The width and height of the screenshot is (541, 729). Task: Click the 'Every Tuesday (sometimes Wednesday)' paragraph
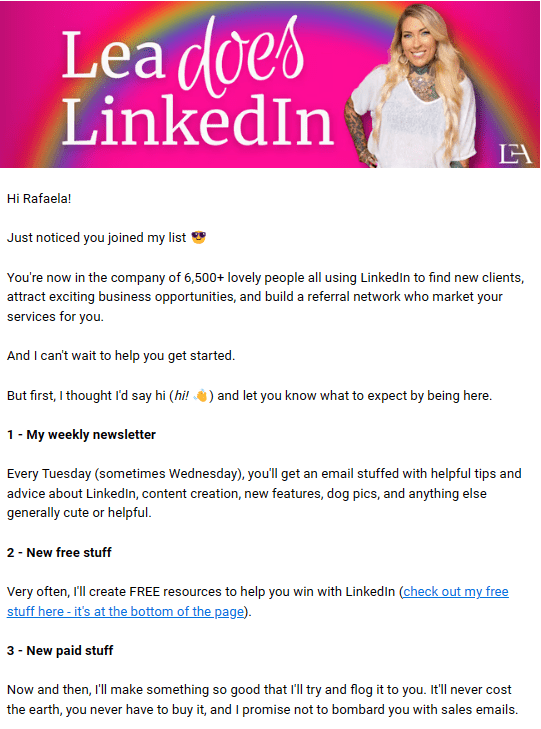(264, 493)
